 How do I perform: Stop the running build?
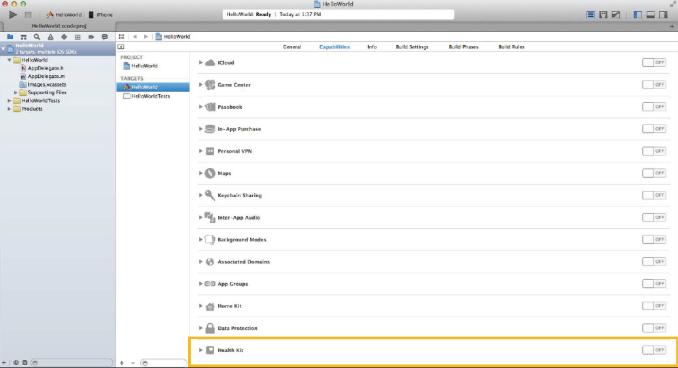28,15
